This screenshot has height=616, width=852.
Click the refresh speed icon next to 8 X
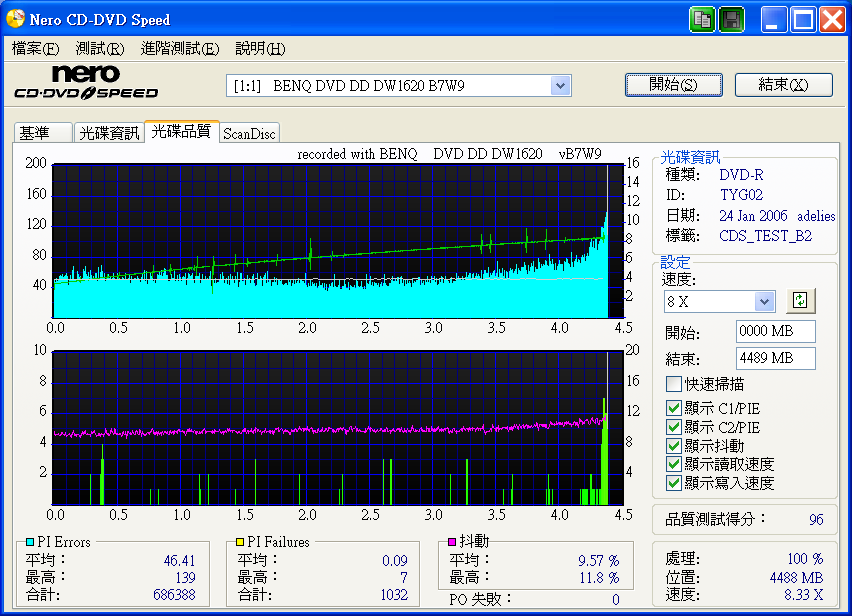800,301
